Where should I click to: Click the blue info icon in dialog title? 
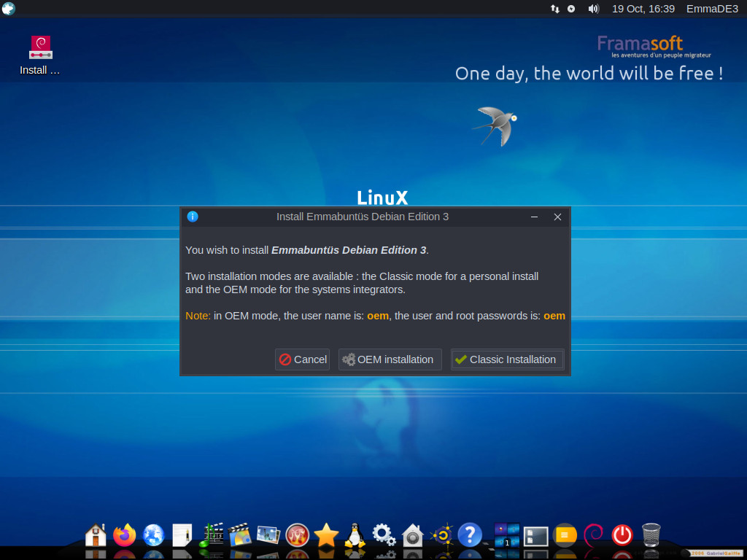(193, 217)
